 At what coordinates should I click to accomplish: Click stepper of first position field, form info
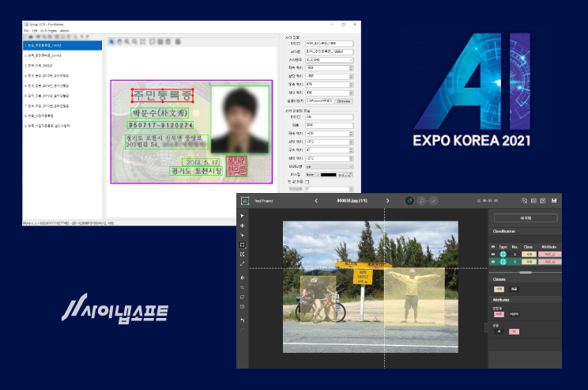[351, 68]
